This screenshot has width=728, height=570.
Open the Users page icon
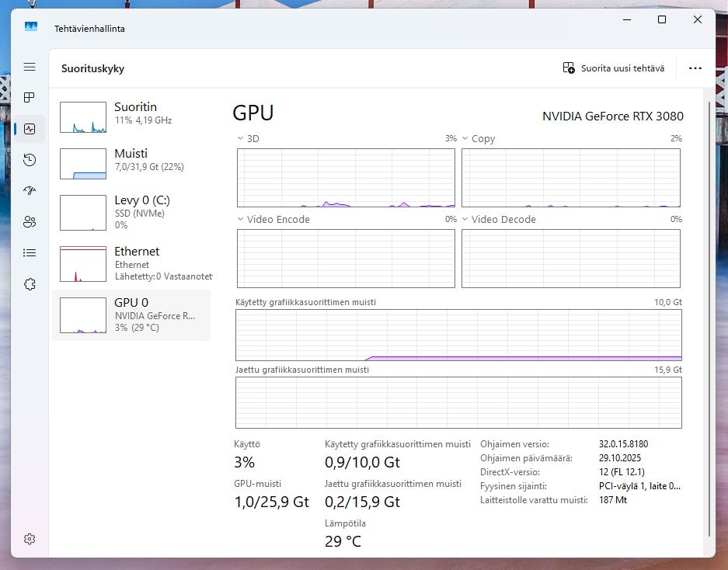30,222
